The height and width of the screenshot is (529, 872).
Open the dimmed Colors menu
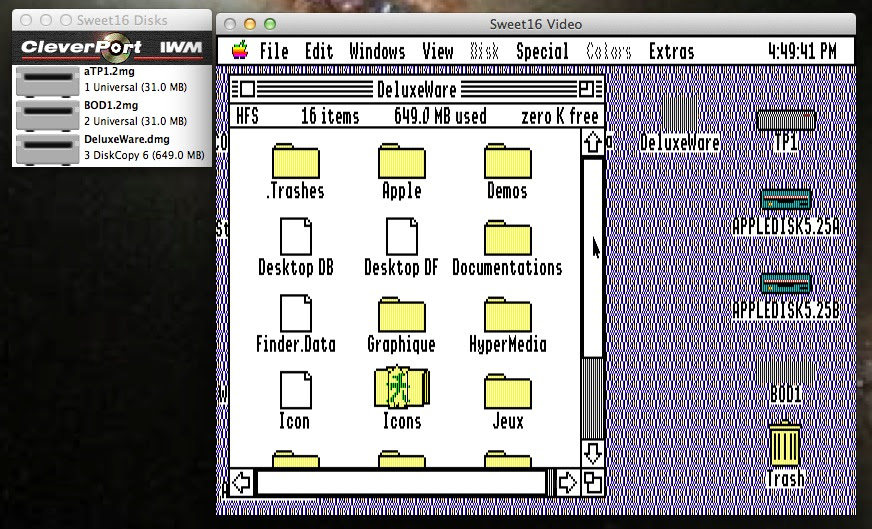609,51
